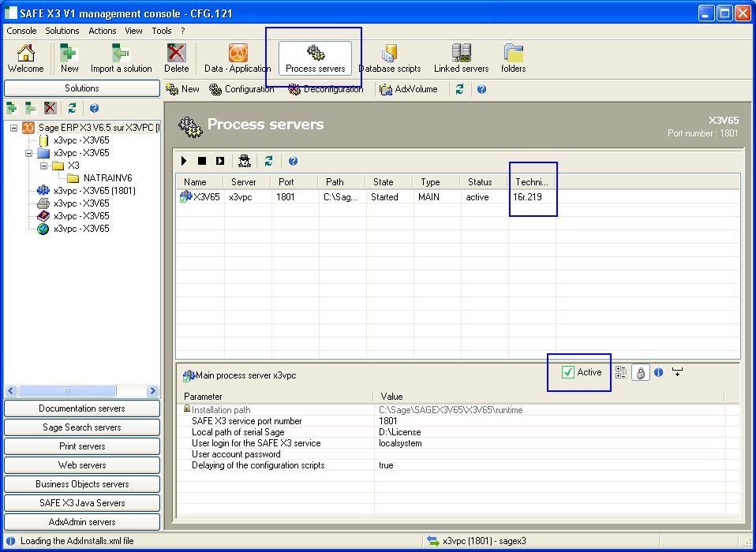This screenshot has height=552, width=756.
Task: Select the web server globe tree item
Action: pyautogui.click(x=81, y=229)
